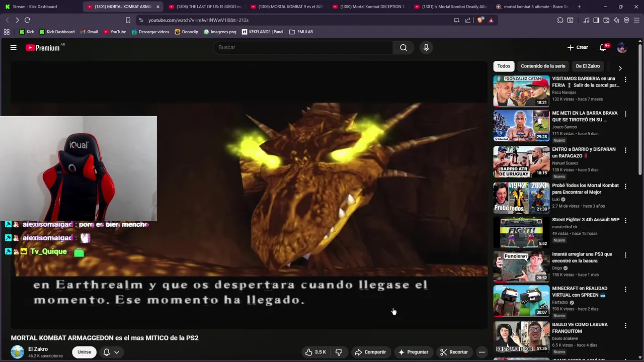The image size is (644, 362).
Task: Select Contenido de la serie chip
Action: tap(543, 66)
